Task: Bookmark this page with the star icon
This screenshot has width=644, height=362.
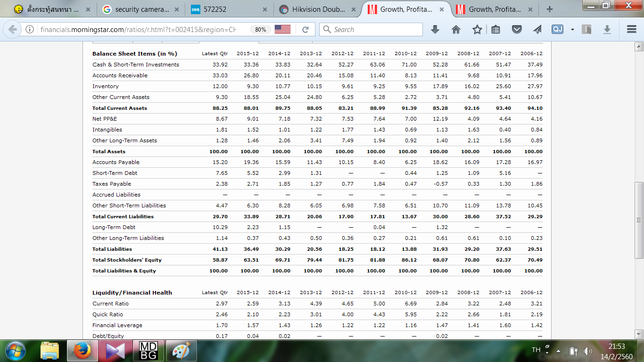Action: click(477, 30)
